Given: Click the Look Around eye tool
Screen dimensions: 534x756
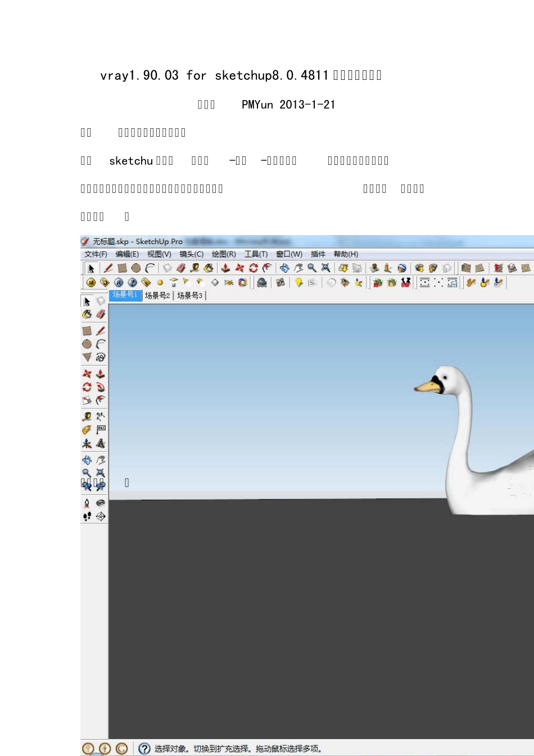Looking at the screenshot, I should click(101, 503).
